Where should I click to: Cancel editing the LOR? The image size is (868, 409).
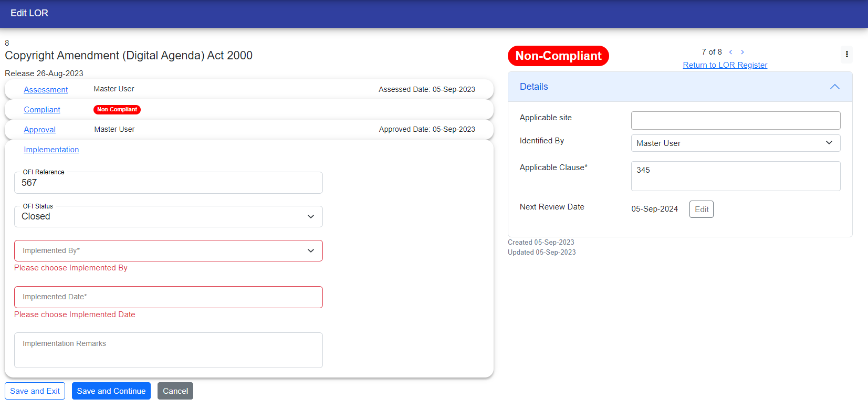(175, 391)
